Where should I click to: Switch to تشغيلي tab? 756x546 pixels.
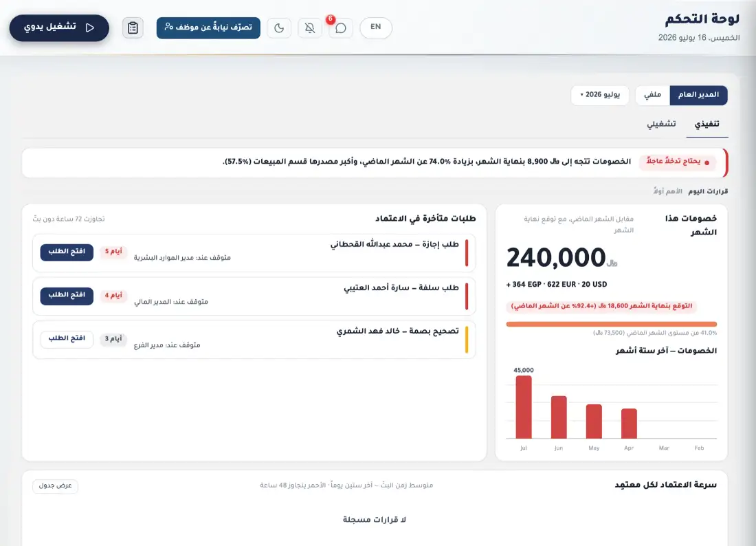tap(661, 124)
